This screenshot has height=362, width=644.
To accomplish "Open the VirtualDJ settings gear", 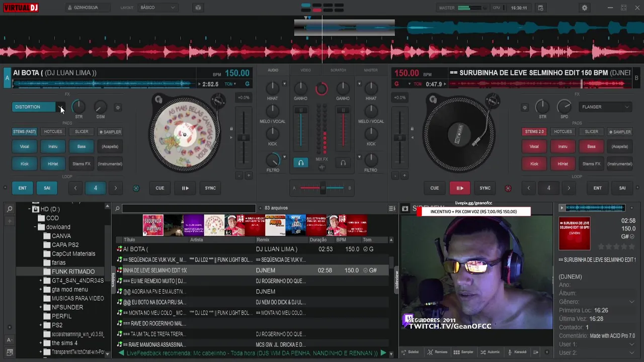I will (584, 8).
